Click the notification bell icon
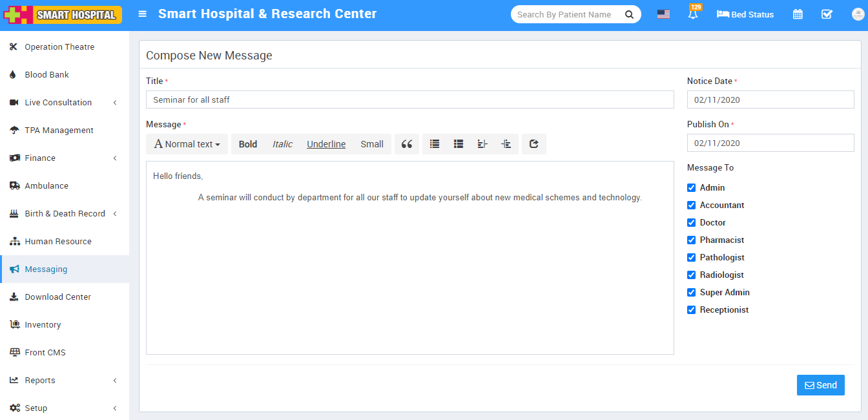This screenshot has width=868, height=420. [693, 14]
